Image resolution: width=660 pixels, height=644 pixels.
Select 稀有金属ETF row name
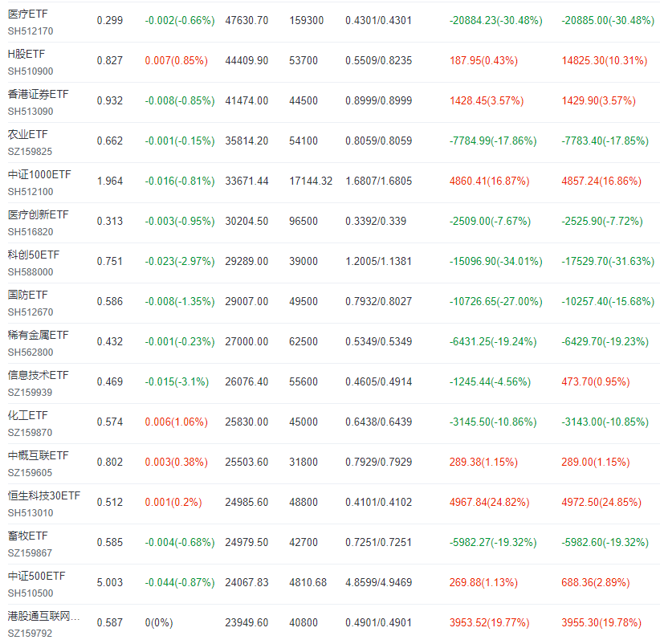click(38, 335)
